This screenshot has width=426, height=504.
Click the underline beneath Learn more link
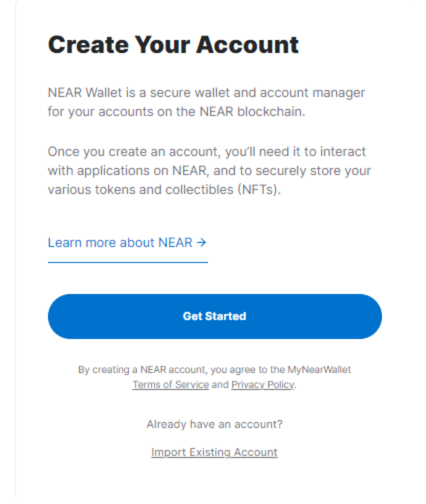128,262
